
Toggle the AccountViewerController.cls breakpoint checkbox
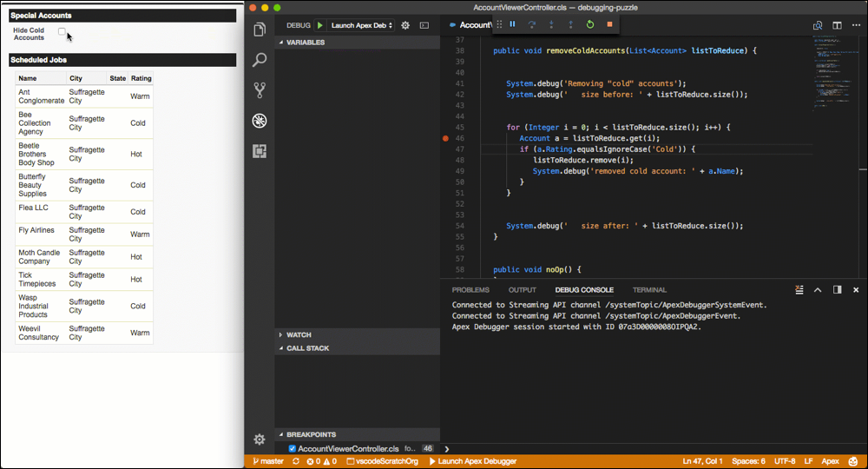[293, 448]
